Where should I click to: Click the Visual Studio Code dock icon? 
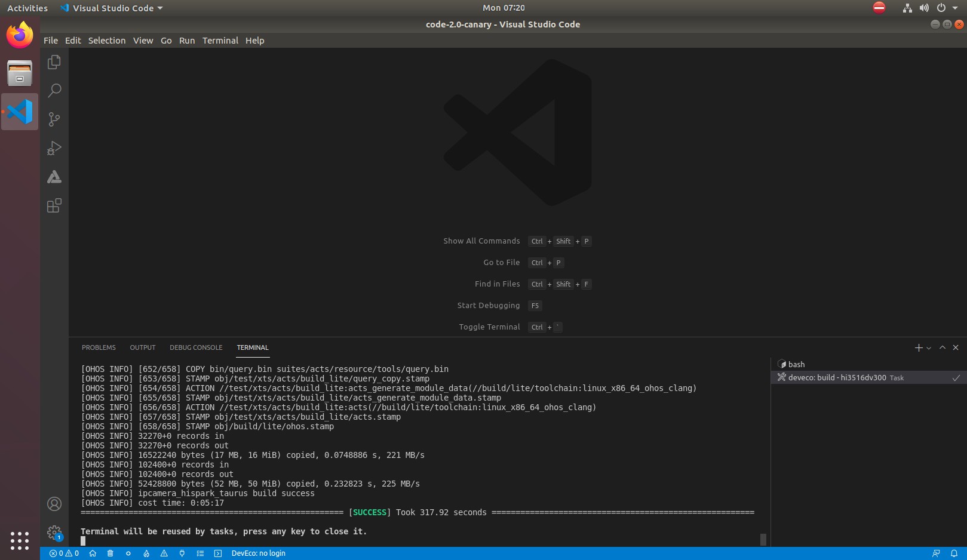coord(20,112)
